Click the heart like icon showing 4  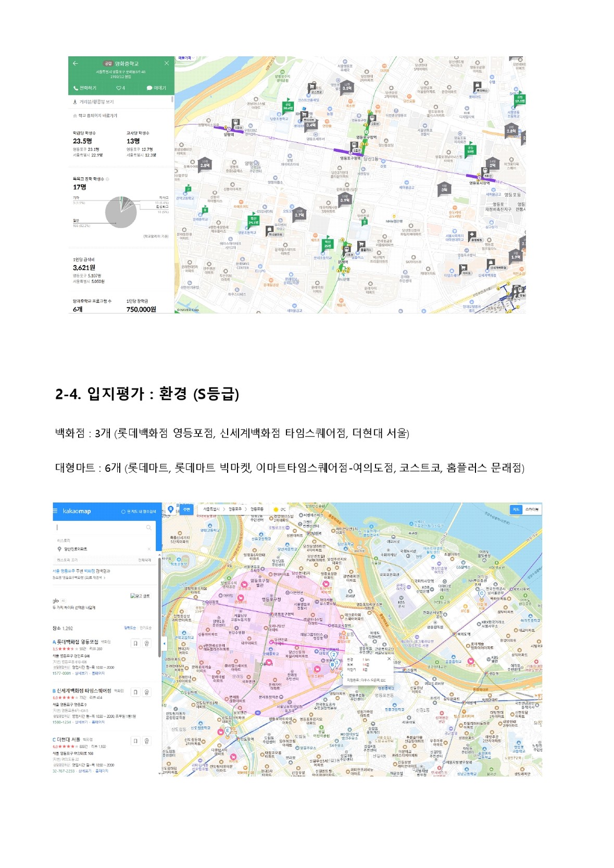pos(120,88)
